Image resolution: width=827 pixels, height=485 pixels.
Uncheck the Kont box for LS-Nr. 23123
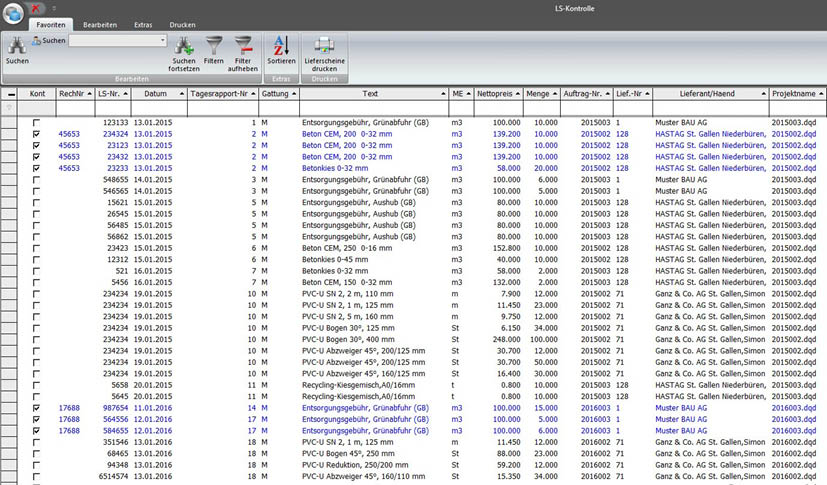coord(36,146)
